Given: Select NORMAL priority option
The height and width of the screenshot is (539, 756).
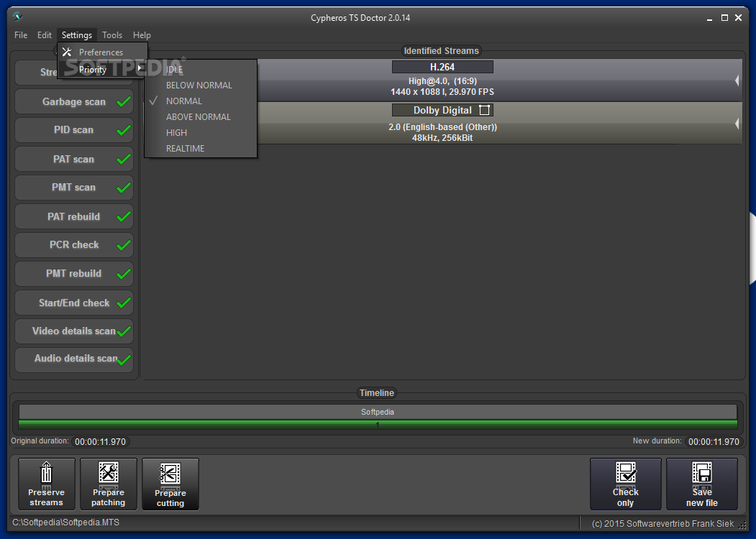Looking at the screenshot, I should click(201, 101).
